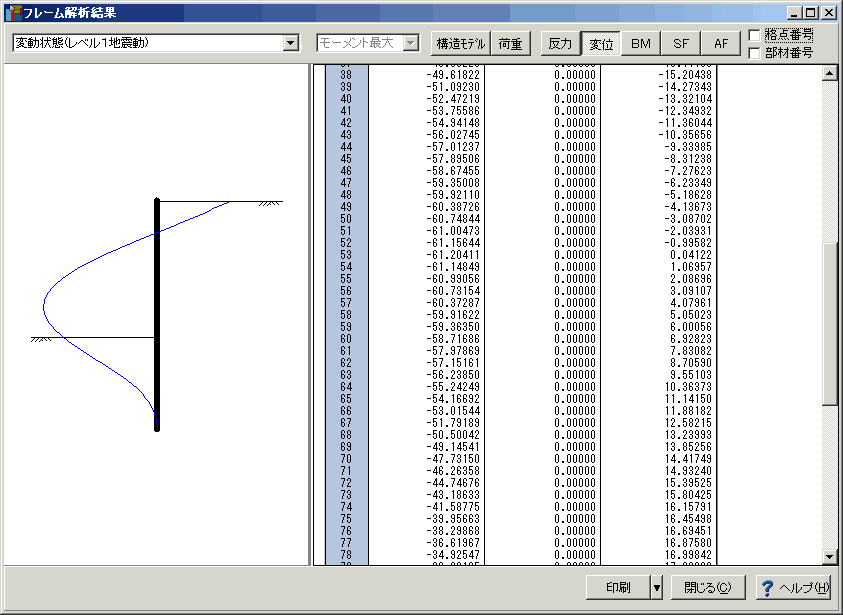The image size is (843, 615).
Task: Click the application icon in title bar
Action: tap(13, 13)
